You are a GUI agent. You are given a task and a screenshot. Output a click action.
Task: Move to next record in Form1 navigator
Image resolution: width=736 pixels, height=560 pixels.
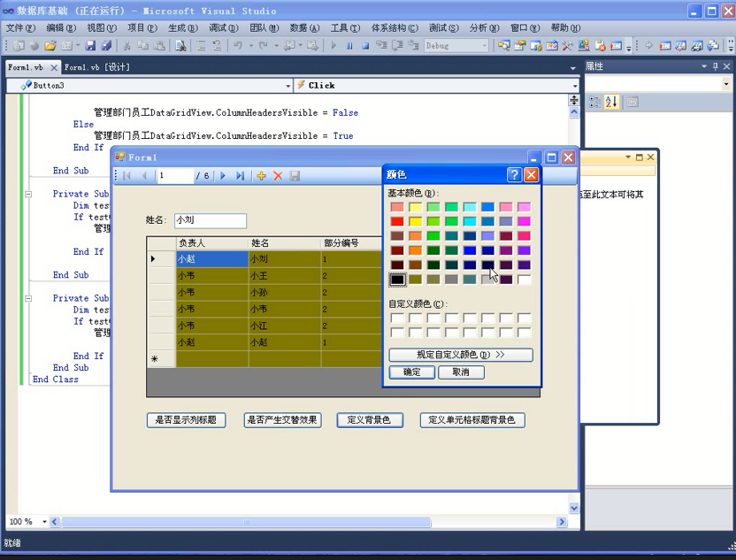223,175
